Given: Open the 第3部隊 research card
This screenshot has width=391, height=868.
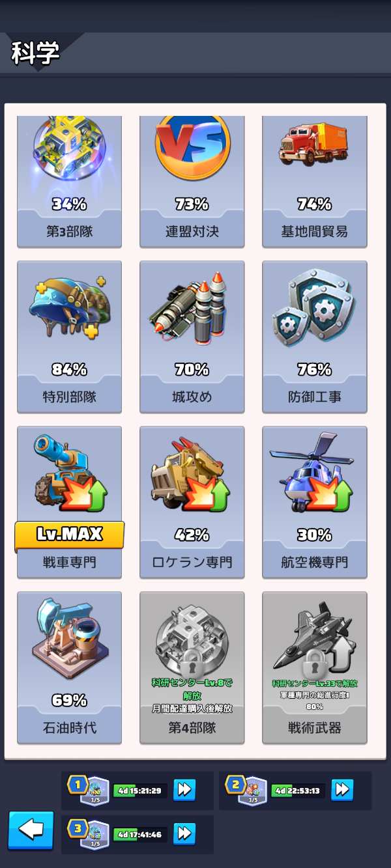Looking at the screenshot, I should (69, 181).
